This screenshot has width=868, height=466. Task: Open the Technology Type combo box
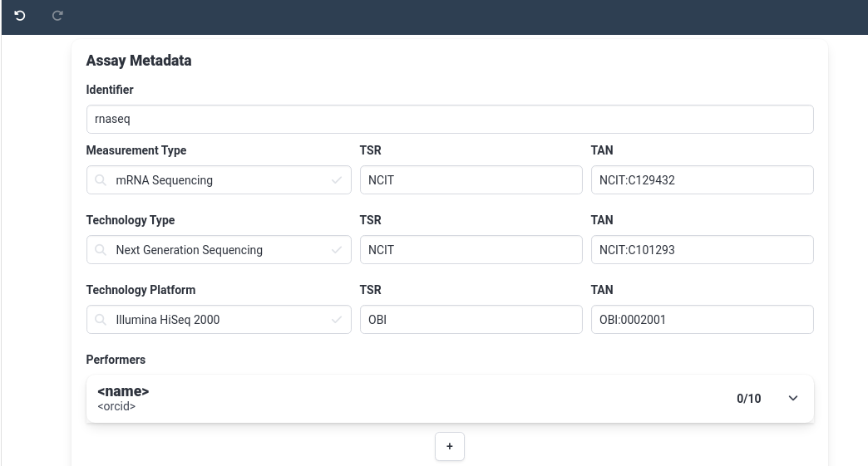point(219,250)
